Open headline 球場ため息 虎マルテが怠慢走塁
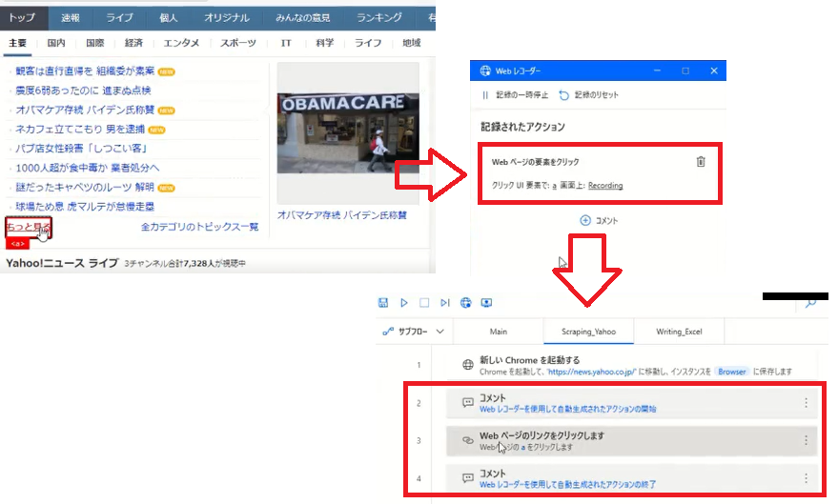838x504 pixels. pyautogui.click(x=85, y=207)
